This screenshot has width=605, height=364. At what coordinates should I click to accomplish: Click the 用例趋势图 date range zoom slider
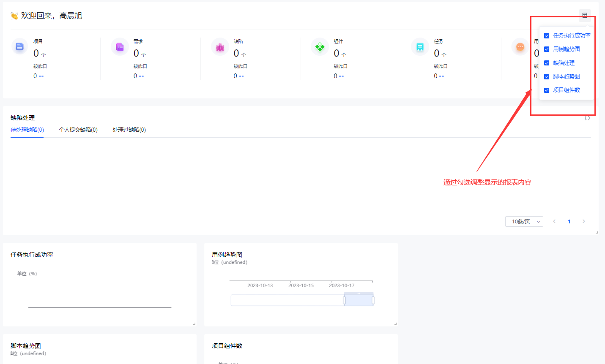[x=359, y=300]
